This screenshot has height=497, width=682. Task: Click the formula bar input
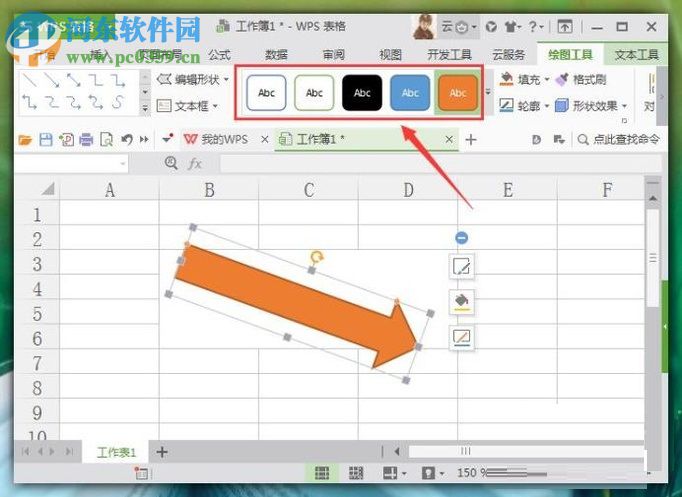(x=440, y=164)
